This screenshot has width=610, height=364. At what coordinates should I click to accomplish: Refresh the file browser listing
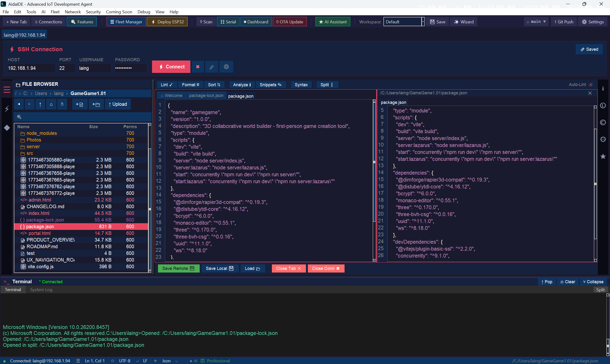coord(62,104)
